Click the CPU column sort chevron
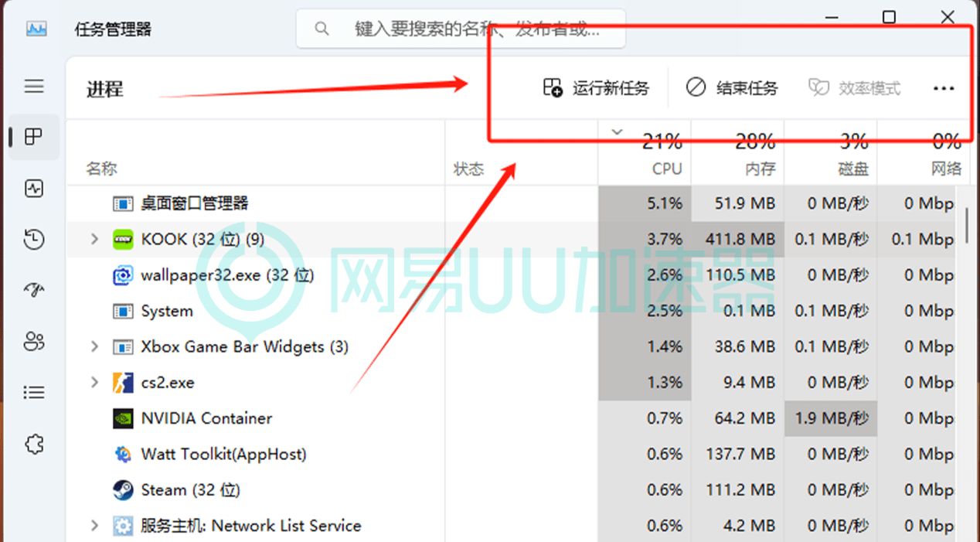 pos(617,132)
